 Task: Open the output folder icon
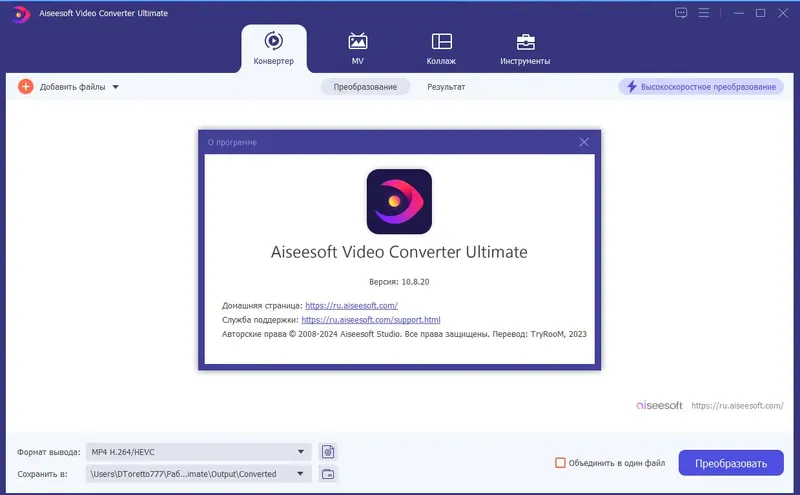click(x=328, y=474)
